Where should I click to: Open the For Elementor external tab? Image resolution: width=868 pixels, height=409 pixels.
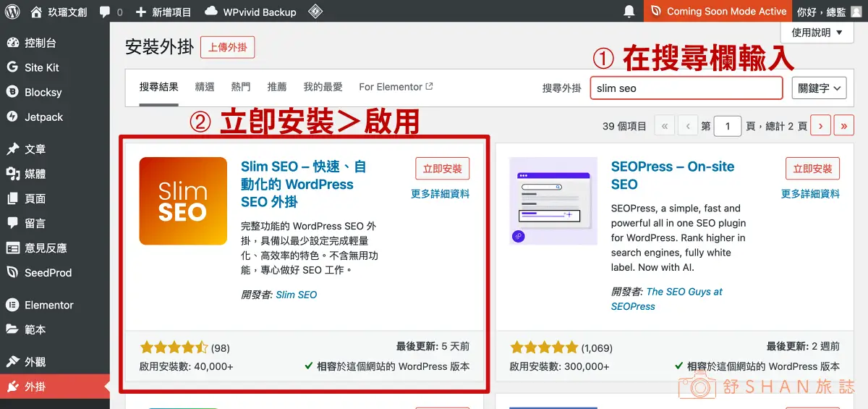tap(396, 87)
